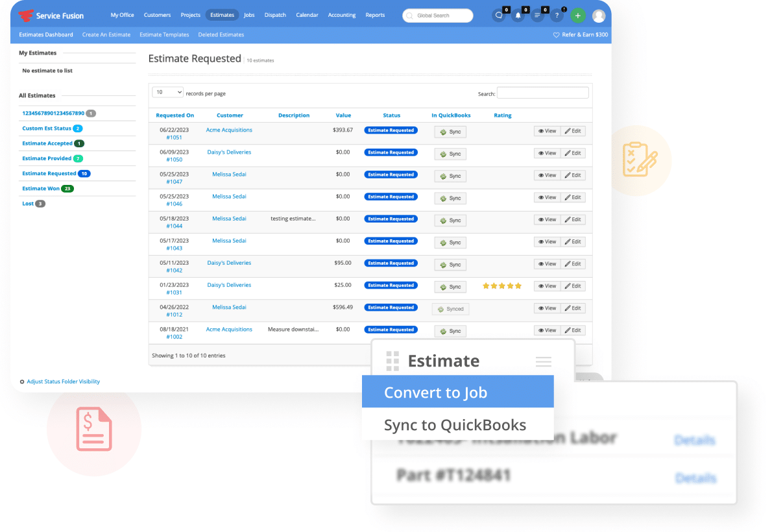The image size is (772, 532).
Task: Open the user profile avatar icon
Action: click(598, 15)
